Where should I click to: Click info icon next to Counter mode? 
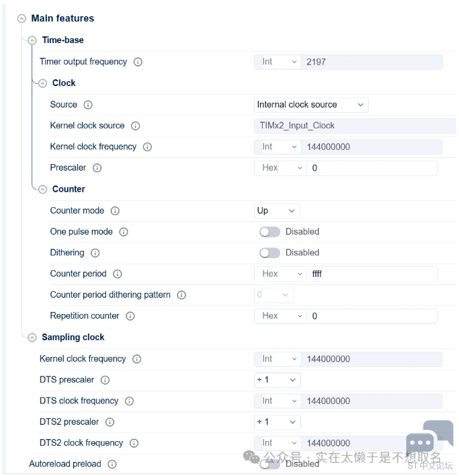[115, 210]
